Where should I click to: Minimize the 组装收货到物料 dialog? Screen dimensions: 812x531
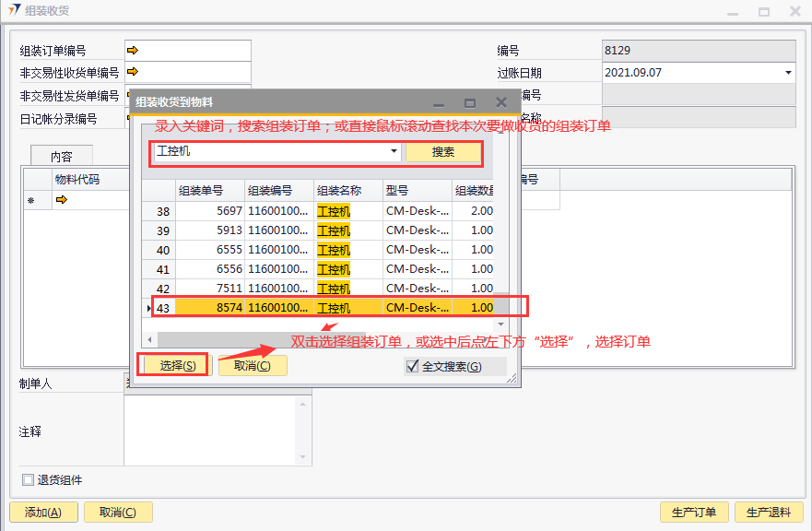439,103
